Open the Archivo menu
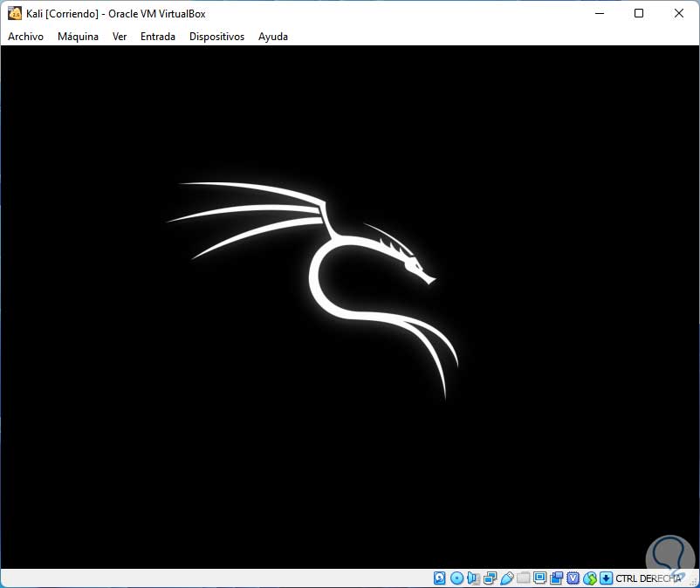Viewport: 700px width, 588px height. pyautogui.click(x=25, y=37)
